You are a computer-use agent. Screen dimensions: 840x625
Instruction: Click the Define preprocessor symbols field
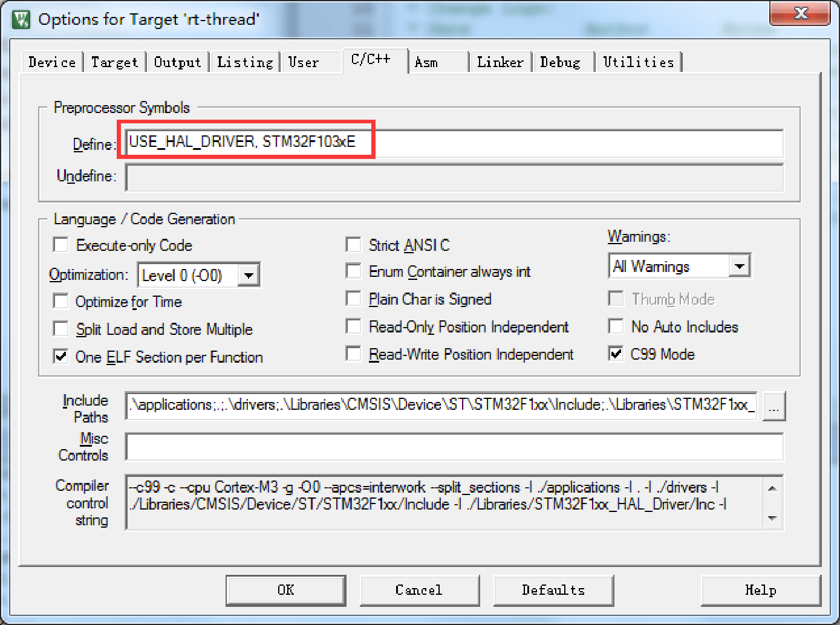(455, 143)
